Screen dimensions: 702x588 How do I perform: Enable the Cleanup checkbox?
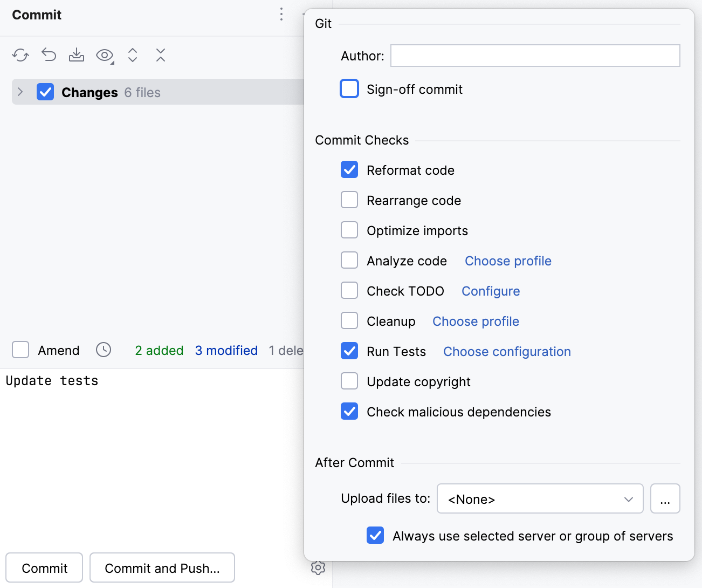coord(349,321)
